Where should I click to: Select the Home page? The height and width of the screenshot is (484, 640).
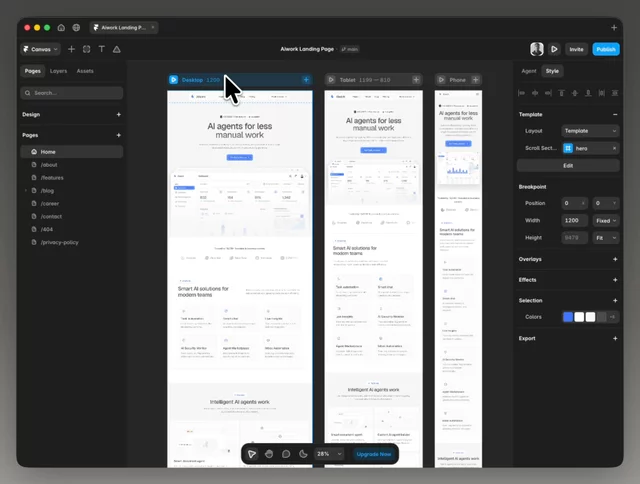71,152
